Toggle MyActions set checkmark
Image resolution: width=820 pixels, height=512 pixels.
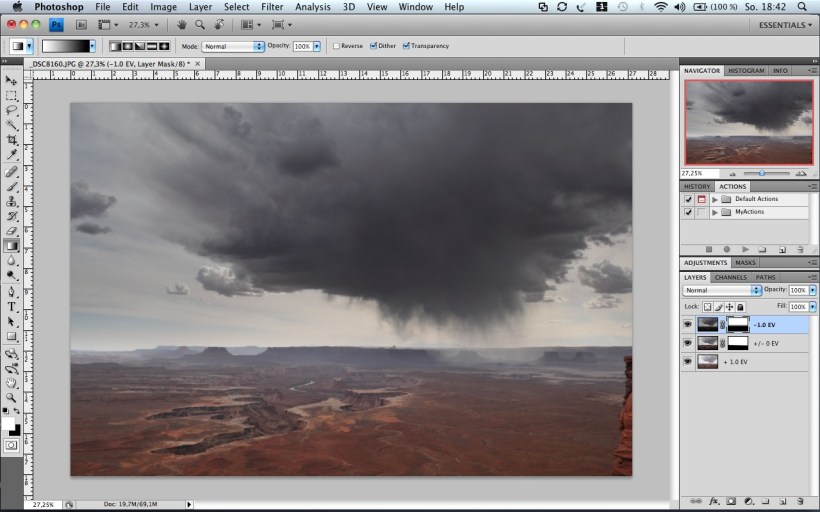688,212
